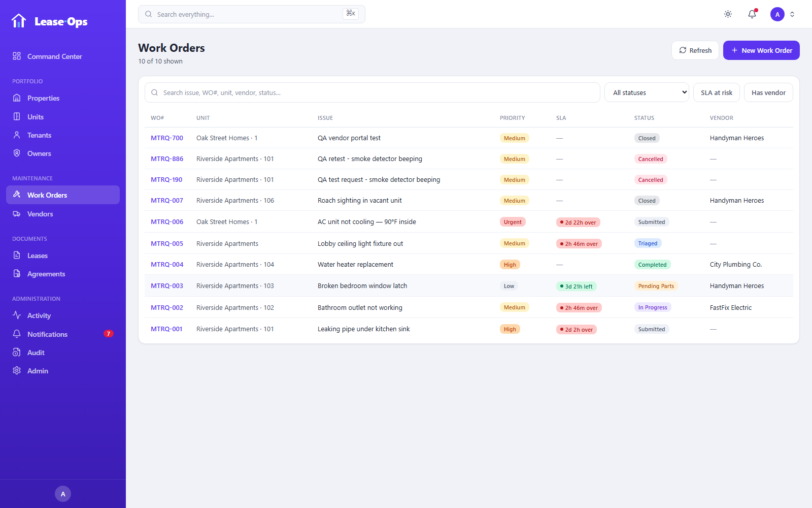Image resolution: width=812 pixels, height=508 pixels.
Task: Click the Activity pulse icon
Action: coord(17,315)
